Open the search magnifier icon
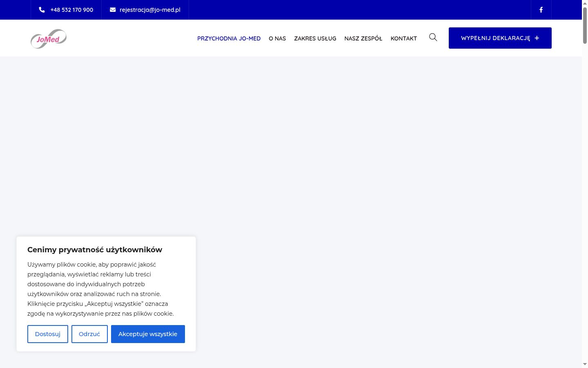This screenshot has height=368, width=588. [x=433, y=38]
